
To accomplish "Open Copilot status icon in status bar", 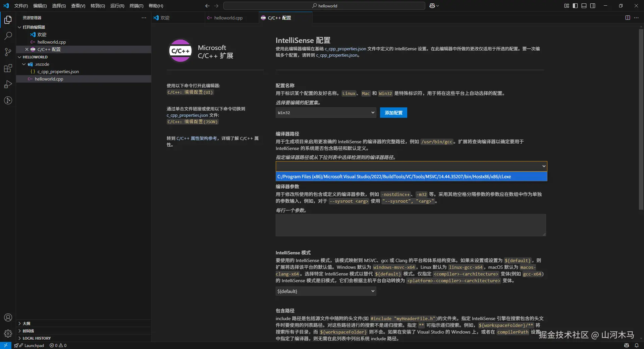I will click(x=627, y=345).
